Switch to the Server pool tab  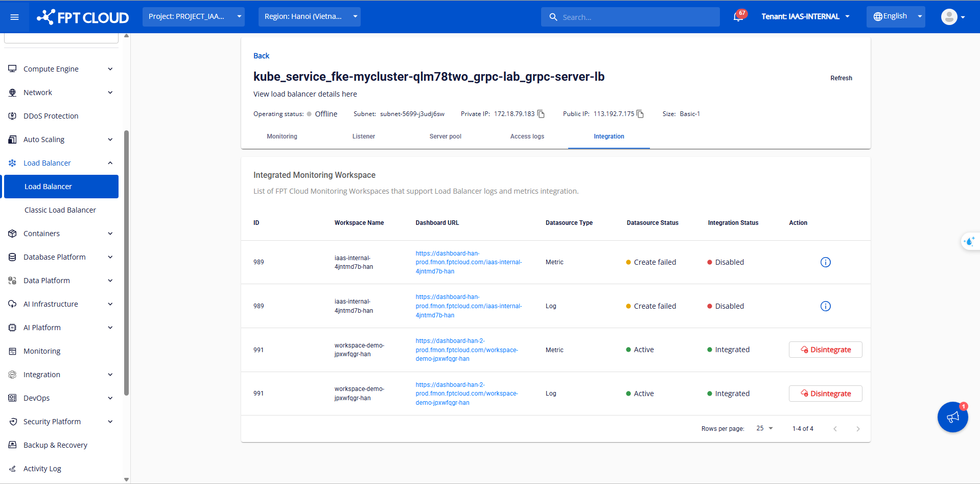click(445, 136)
